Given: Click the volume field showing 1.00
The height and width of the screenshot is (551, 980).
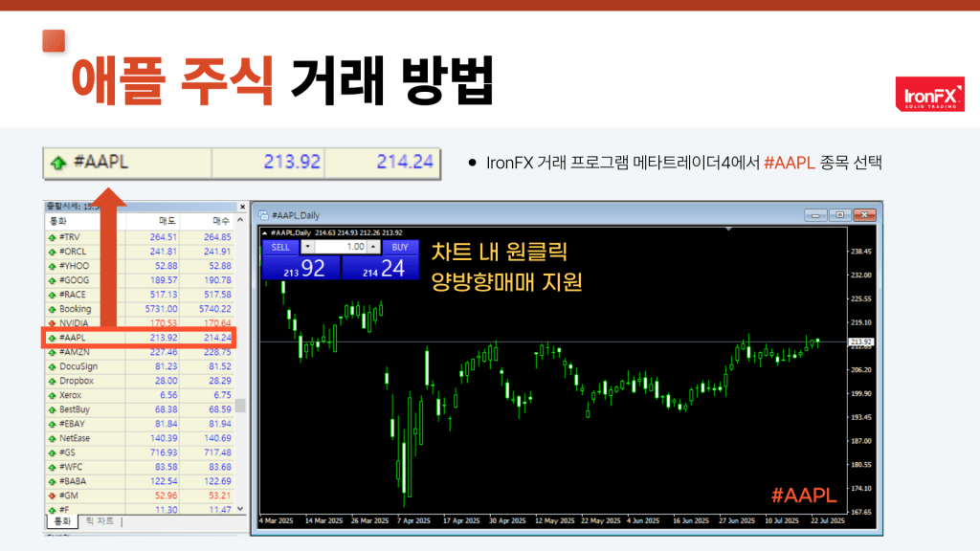Looking at the screenshot, I should pyautogui.click(x=340, y=247).
